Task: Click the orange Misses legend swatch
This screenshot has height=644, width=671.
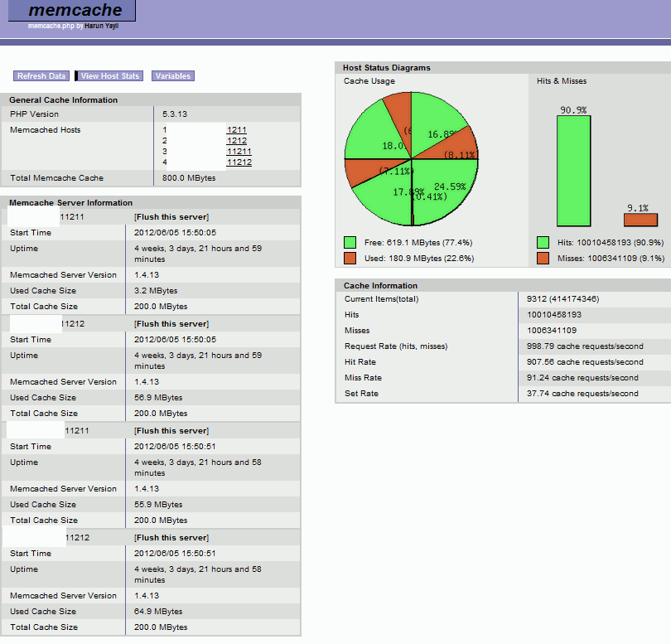Action: [543, 258]
